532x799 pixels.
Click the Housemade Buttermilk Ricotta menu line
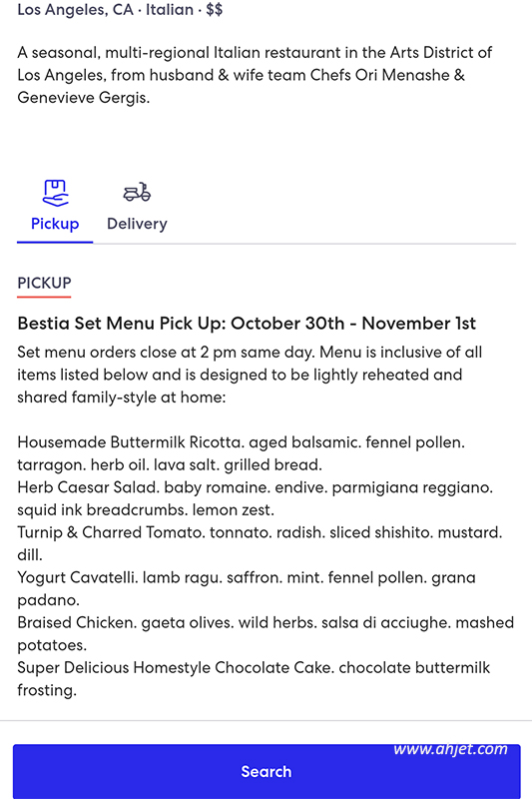242,453
